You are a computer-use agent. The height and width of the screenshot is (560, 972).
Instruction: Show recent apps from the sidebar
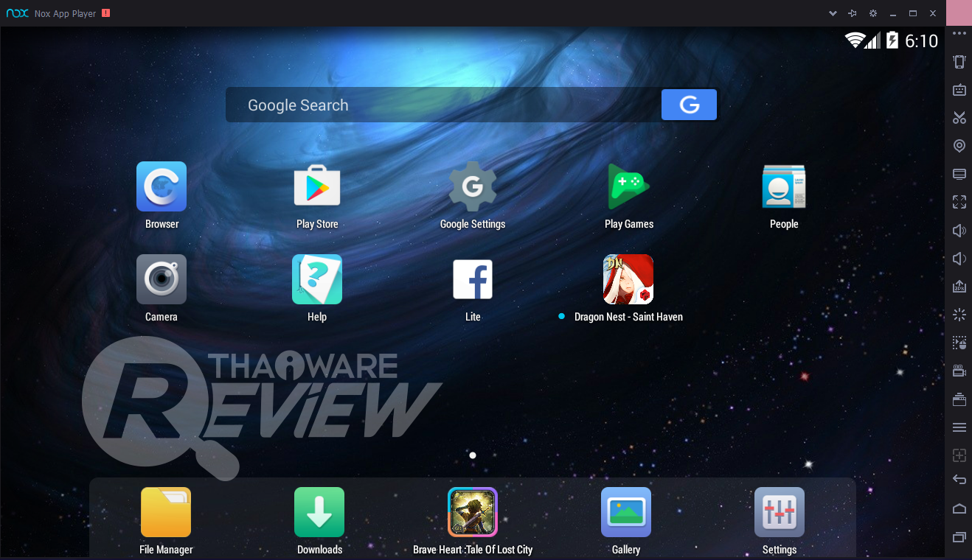959,536
